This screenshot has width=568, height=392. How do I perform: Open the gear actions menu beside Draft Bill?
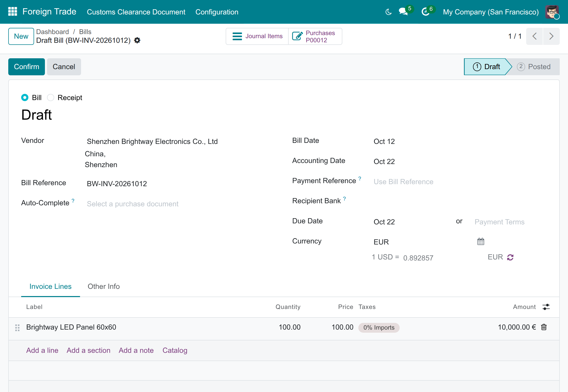[137, 40]
